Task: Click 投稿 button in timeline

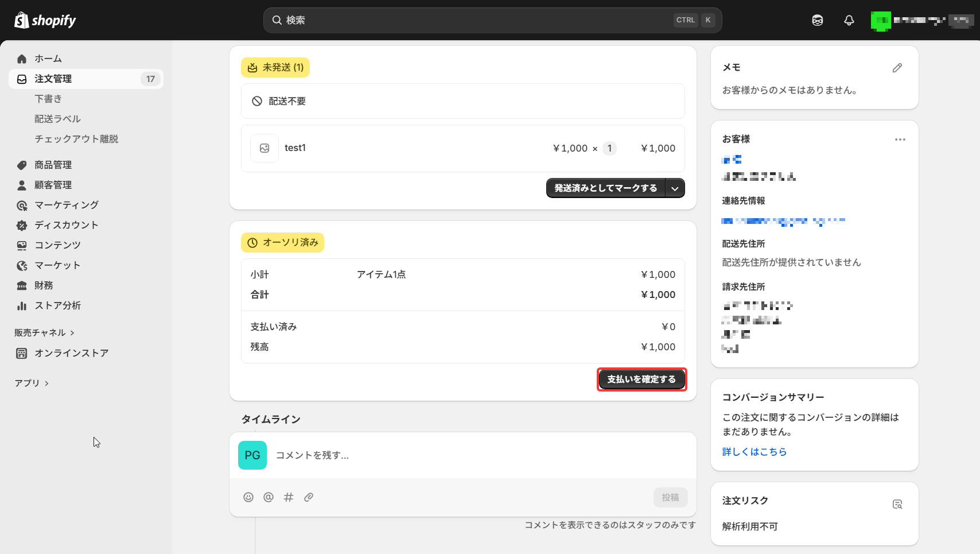Action: coord(670,498)
